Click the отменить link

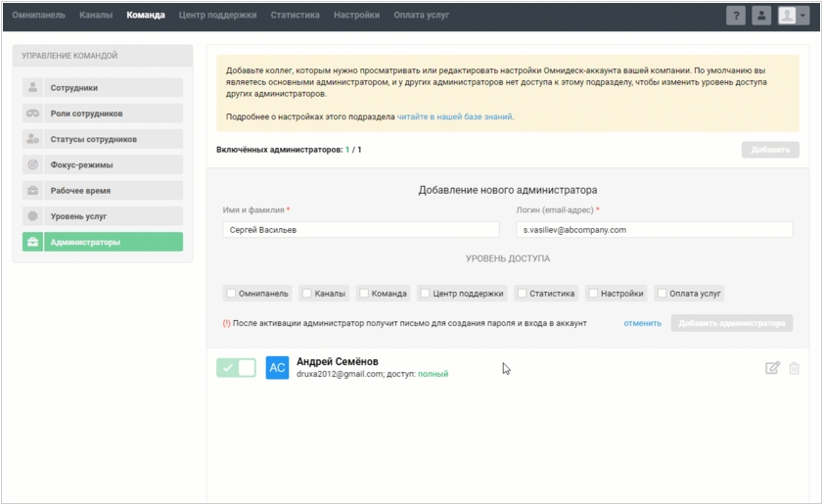click(x=642, y=323)
